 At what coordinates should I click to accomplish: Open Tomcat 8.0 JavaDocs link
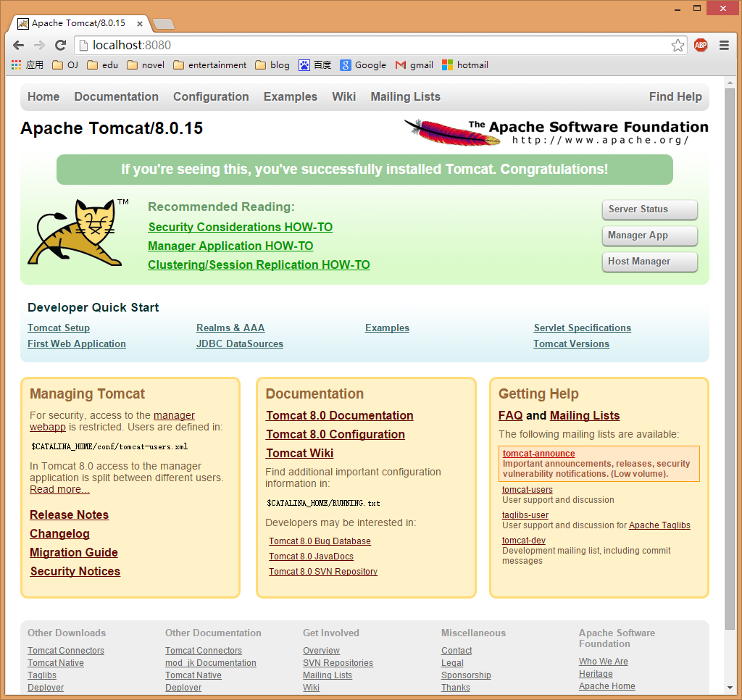point(312,556)
